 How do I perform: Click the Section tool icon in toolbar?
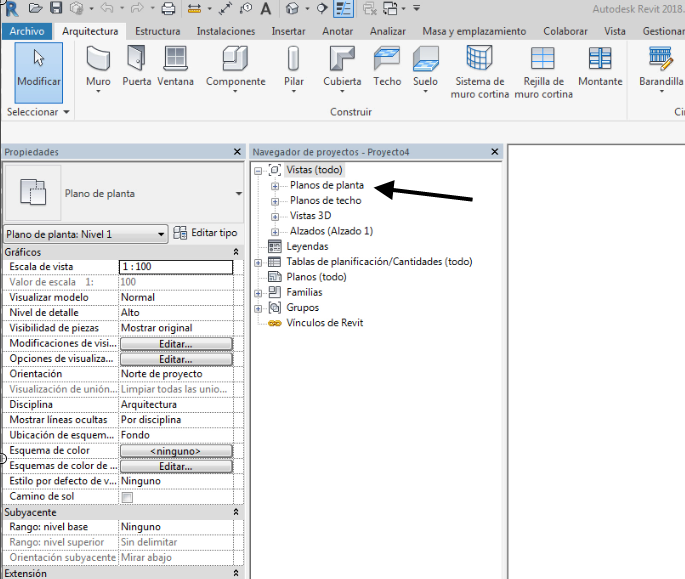pos(322,8)
